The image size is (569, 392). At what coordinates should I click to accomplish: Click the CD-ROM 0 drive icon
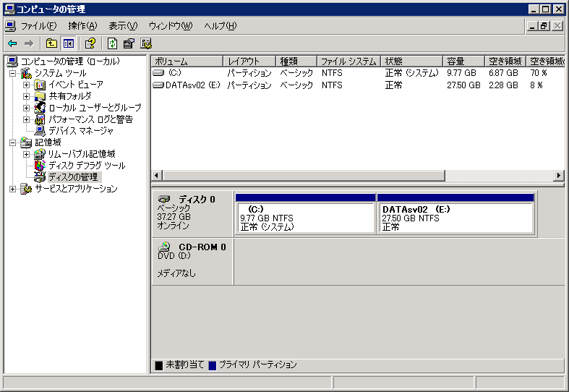165,247
